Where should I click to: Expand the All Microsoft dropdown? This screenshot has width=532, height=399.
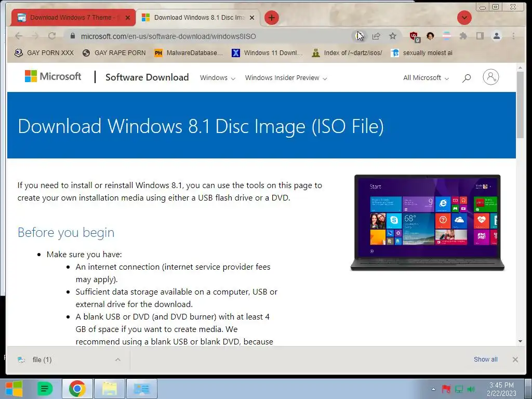point(426,78)
